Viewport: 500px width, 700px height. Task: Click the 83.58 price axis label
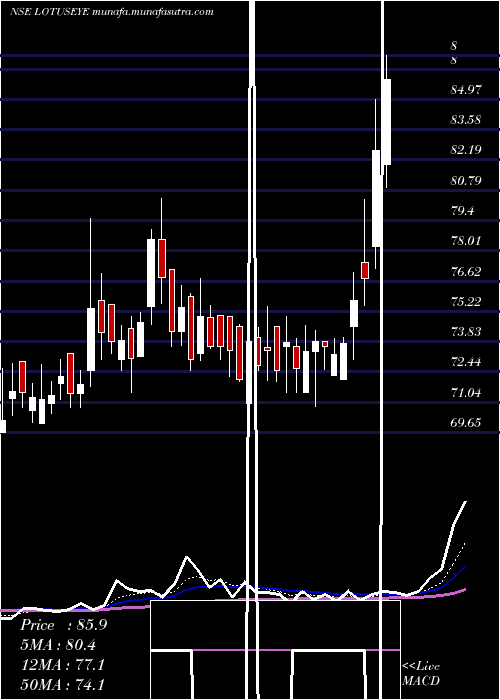coord(466,120)
